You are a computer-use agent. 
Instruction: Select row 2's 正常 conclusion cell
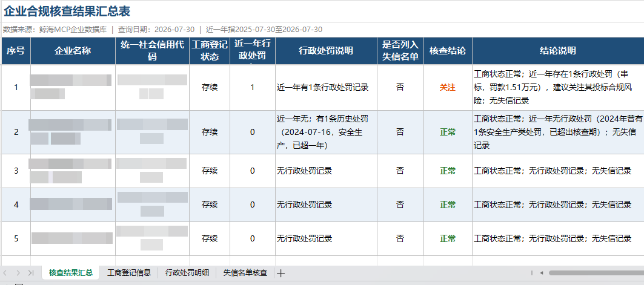tap(448, 132)
